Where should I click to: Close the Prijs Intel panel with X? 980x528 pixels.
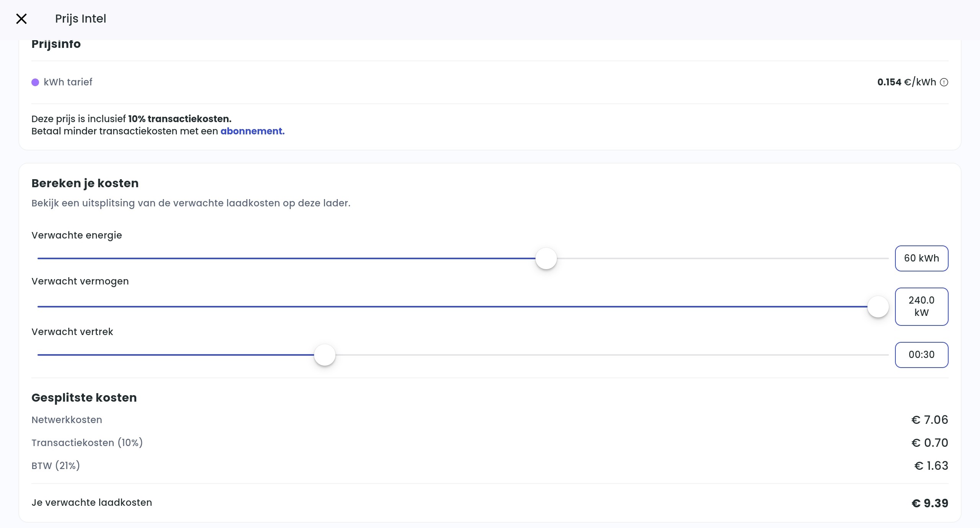[x=21, y=19]
